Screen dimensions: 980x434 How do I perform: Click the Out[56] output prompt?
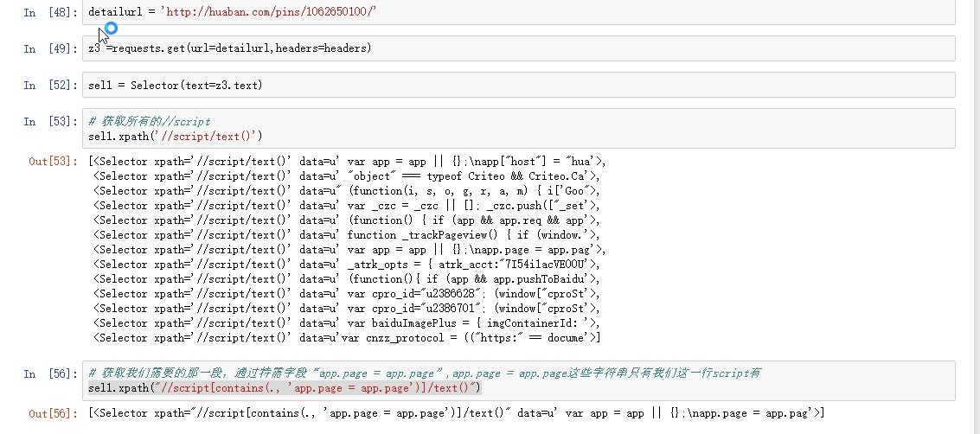pos(53,414)
